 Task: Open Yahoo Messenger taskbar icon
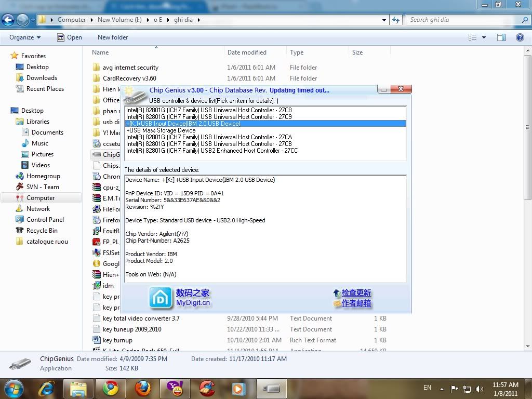point(175,389)
